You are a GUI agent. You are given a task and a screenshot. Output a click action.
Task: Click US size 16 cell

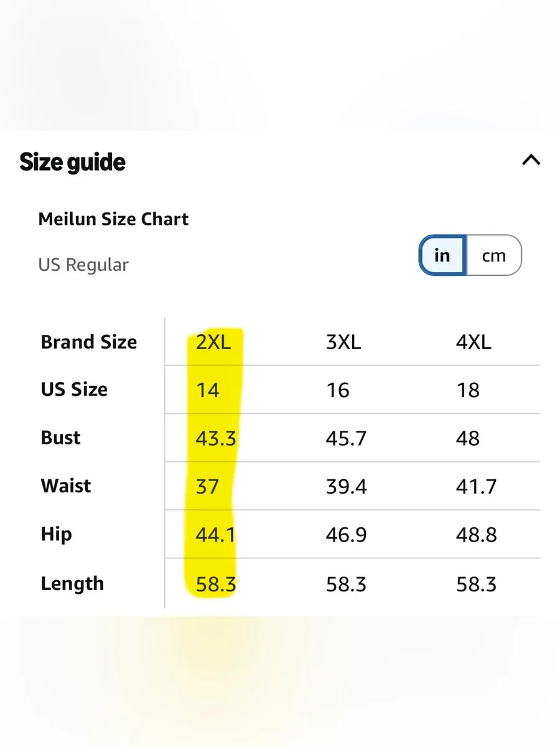pyautogui.click(x=337, y=390)
